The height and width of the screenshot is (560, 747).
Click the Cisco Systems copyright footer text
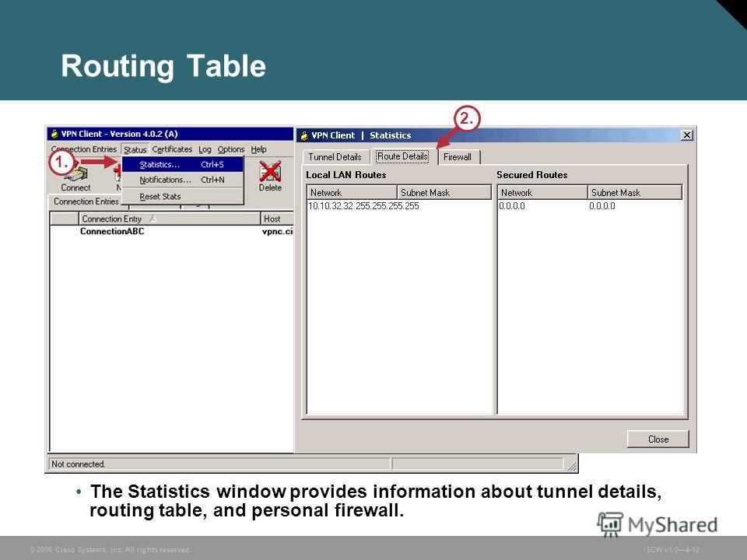tap(110, 550)
